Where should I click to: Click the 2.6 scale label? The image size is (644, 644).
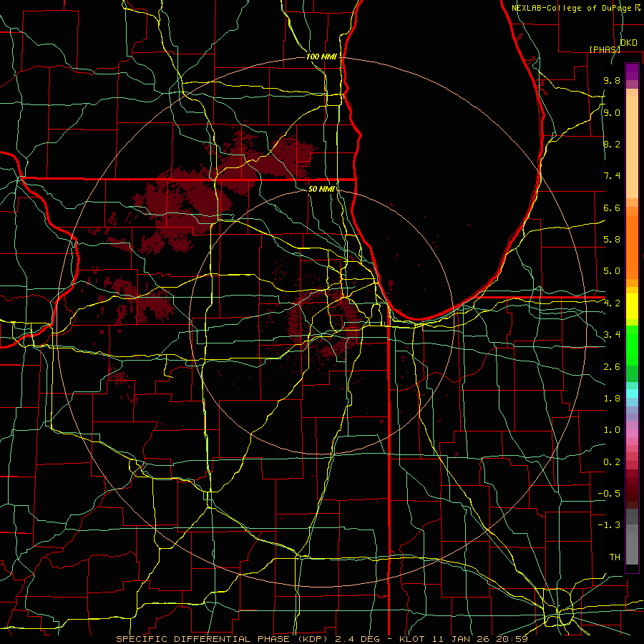click(x=612, y=367)
